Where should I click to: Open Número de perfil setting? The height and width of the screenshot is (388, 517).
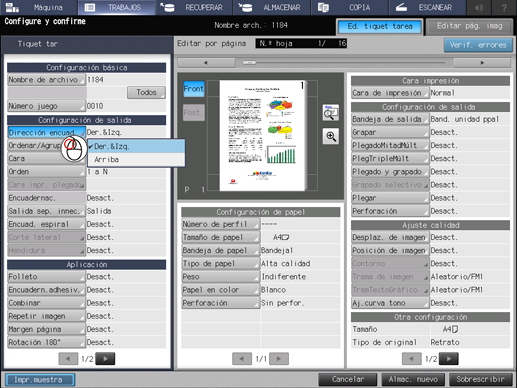tap(221, 224)
